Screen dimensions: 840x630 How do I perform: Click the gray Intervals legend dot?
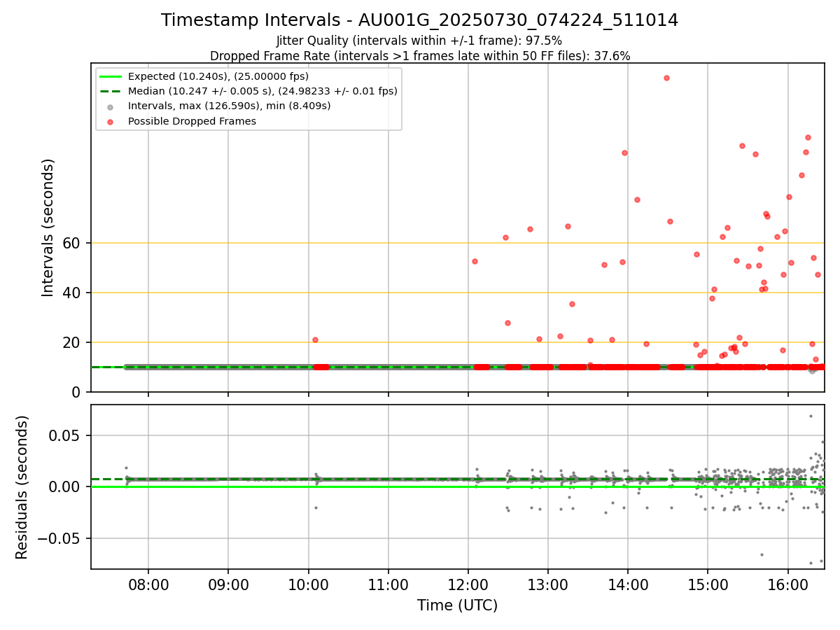[111, 106]
